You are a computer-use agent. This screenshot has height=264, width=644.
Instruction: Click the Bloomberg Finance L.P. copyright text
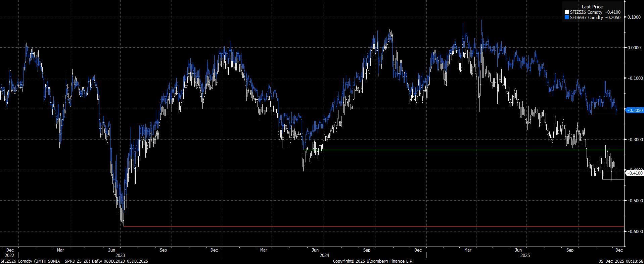pos(373,261)
